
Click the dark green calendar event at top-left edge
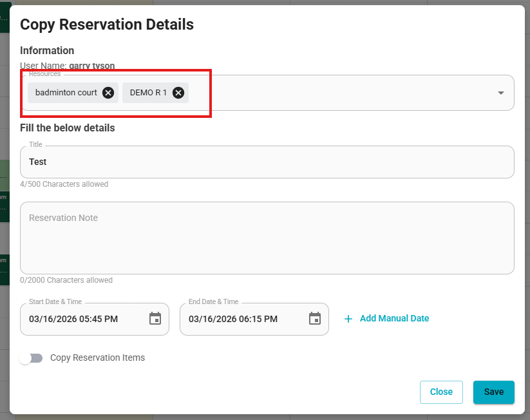tap(5, 17)
